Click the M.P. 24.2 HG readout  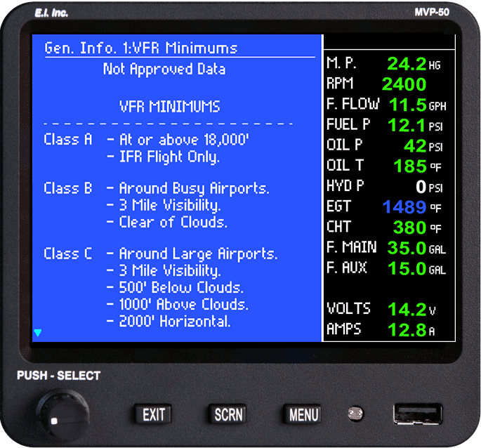pos(383,63)
